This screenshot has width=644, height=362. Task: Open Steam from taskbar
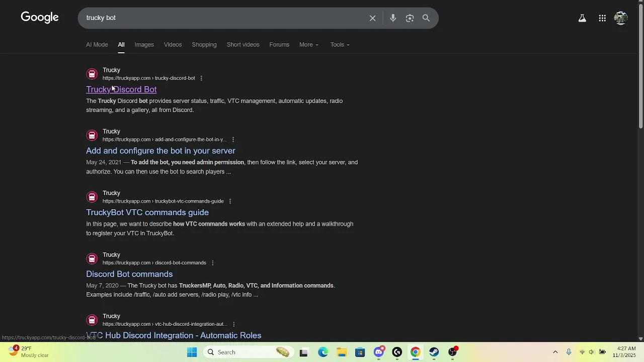coord(434,352)
